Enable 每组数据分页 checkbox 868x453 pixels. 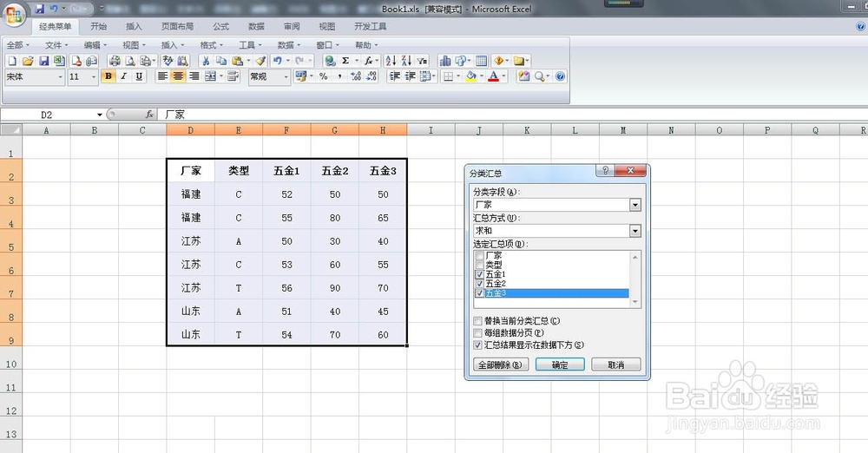click(x=477, y=333)
